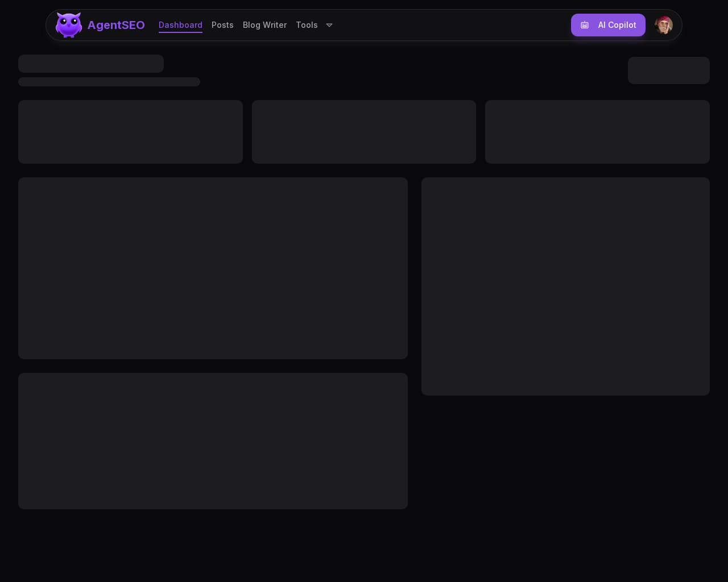Click the owl icon left of AgentSEO
The width and height of the screenshot is (728, 582).
point(68,24)
